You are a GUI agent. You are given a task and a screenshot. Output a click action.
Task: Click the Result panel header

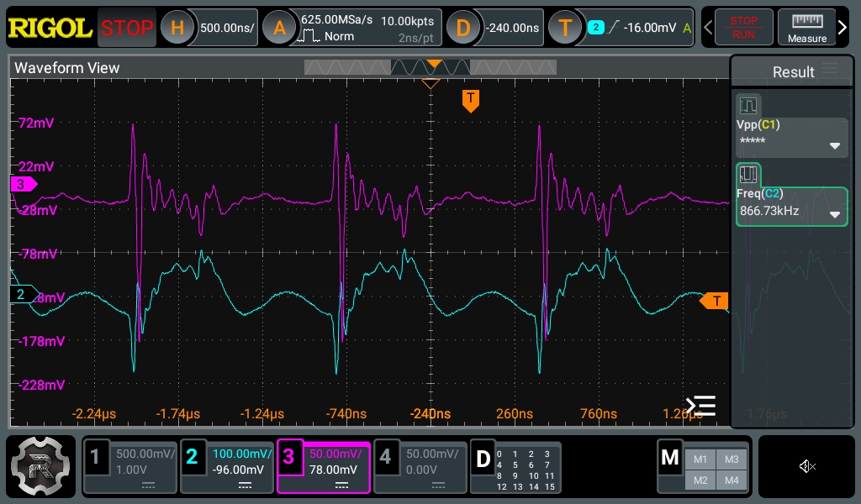(x=793, y=72)
